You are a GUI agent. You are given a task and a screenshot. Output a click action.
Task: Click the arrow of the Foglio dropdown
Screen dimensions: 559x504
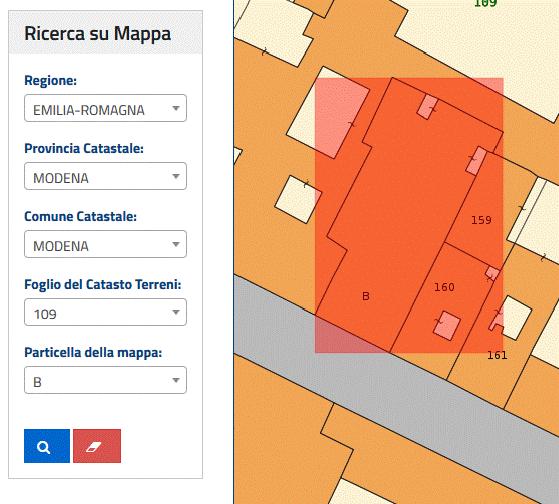(x=176, y=312)
